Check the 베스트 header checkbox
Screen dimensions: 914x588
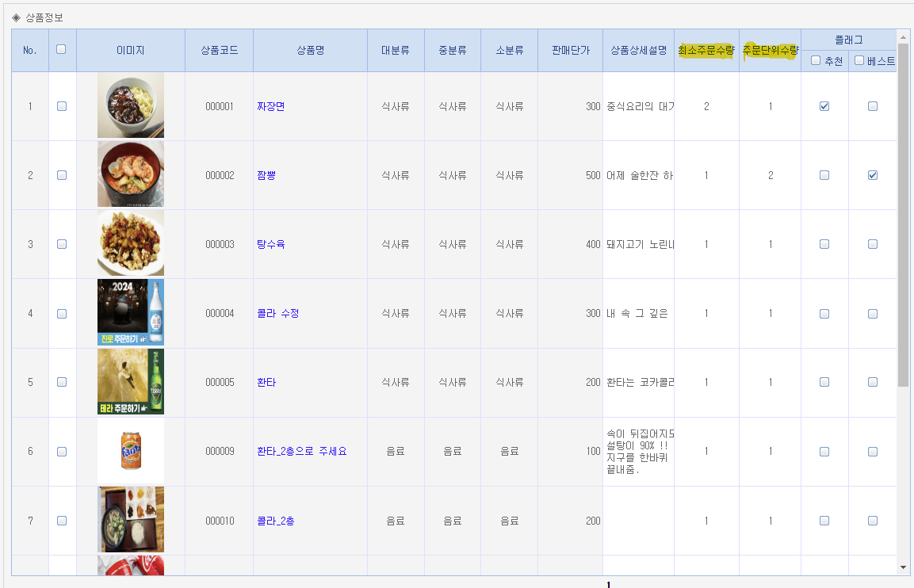[x=859, y=61]
